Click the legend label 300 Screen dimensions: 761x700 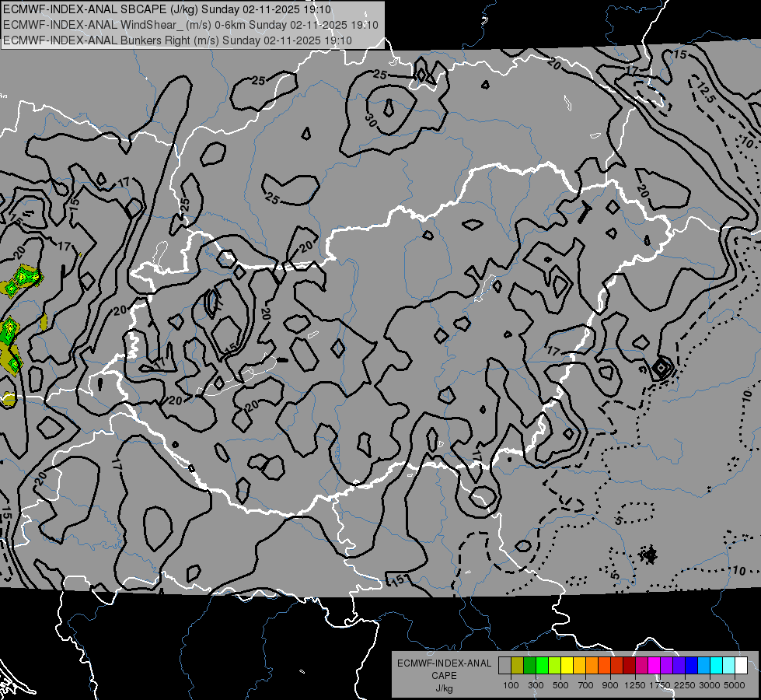coord(536,685)
